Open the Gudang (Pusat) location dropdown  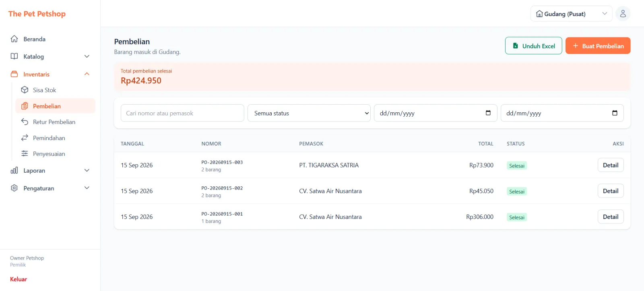click(571, 14)
